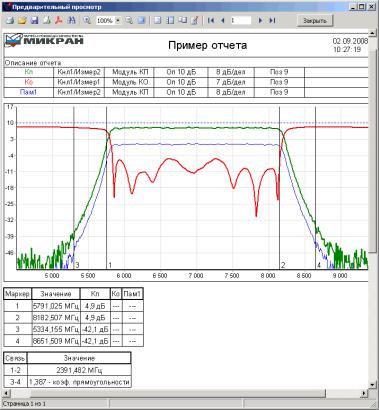This screenshot has width=379, height=410.
Task: Click the Маркер column header
Action: [18, 294]
